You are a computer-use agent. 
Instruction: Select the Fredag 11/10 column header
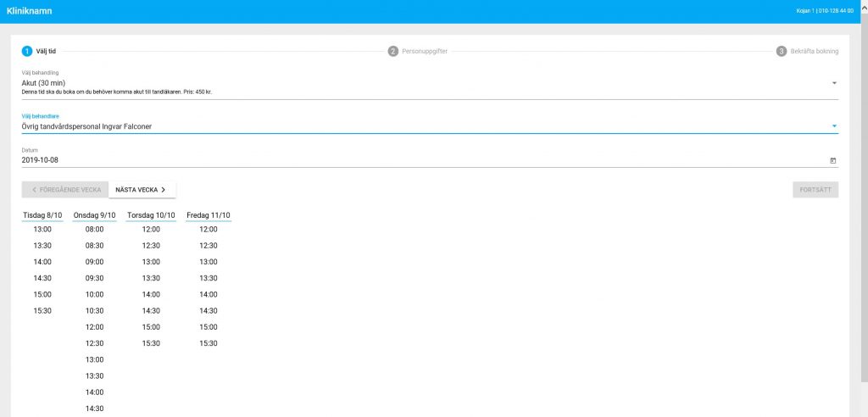(x=209, y=215)
